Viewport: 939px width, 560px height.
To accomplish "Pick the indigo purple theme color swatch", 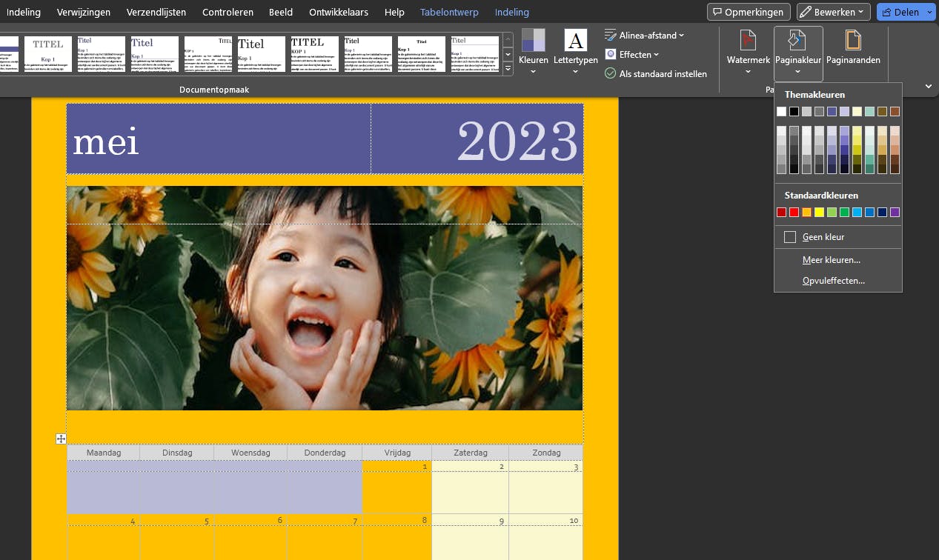I will point(832,112).
